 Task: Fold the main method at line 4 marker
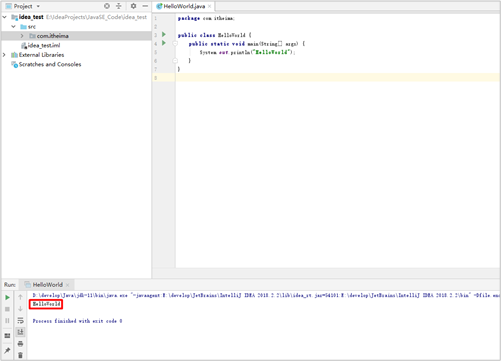click(x=175, y=43)
